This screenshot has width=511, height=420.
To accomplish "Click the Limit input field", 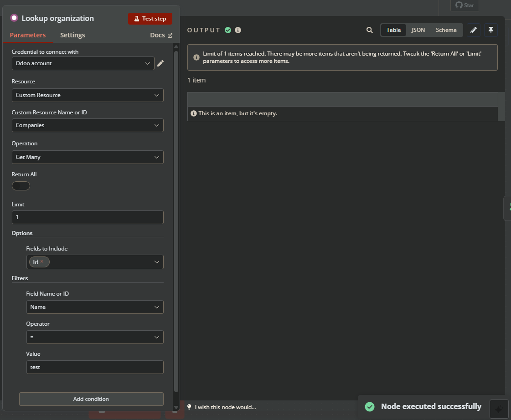I will (88, 217).
